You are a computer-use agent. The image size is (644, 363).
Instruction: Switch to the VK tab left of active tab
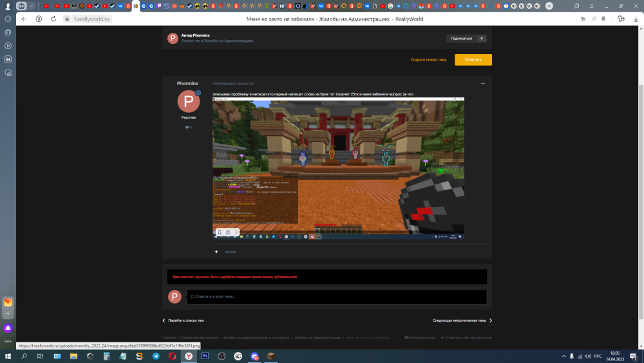click(x=120, y=6)
